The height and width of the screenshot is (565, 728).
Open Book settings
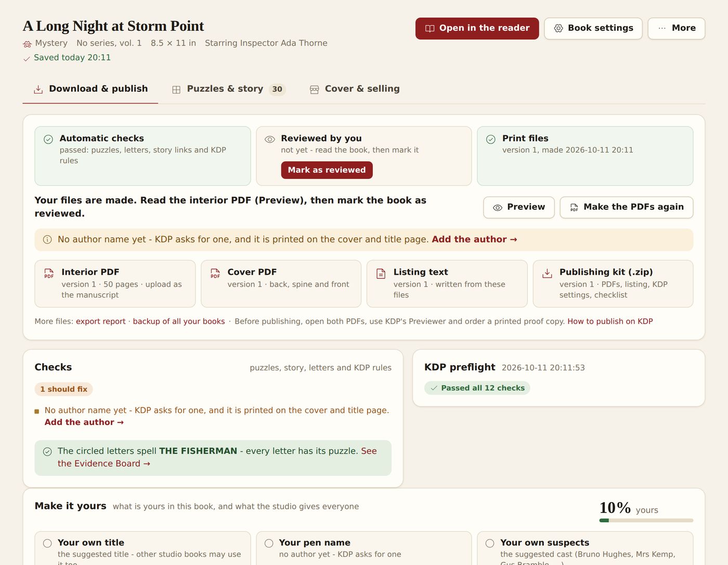[x=593, y=29]
